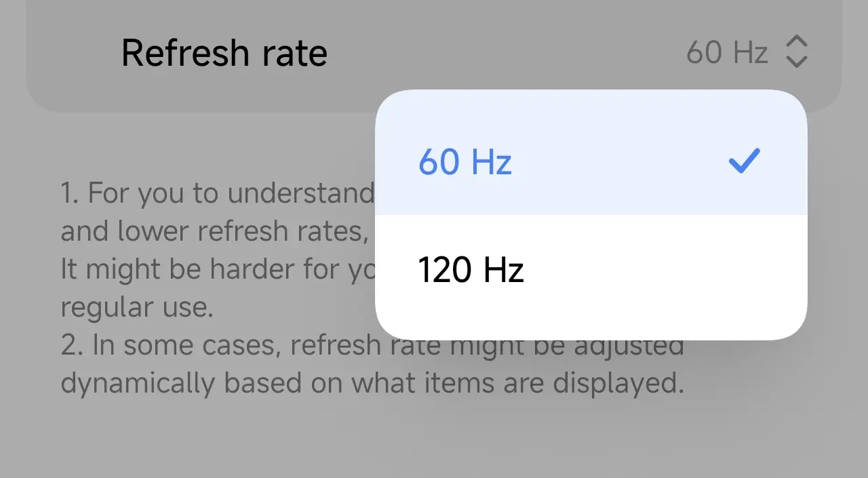This screenshot has width=868, height=478.
Task: Click empty space right of 120 Hz option
Action: click(x=665, y=270)
